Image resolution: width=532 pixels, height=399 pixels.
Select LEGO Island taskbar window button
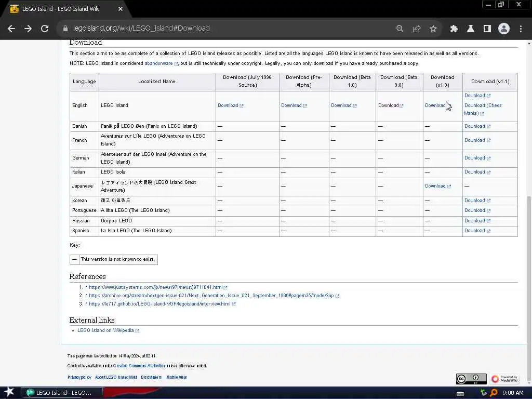click(x=62, y=393)
